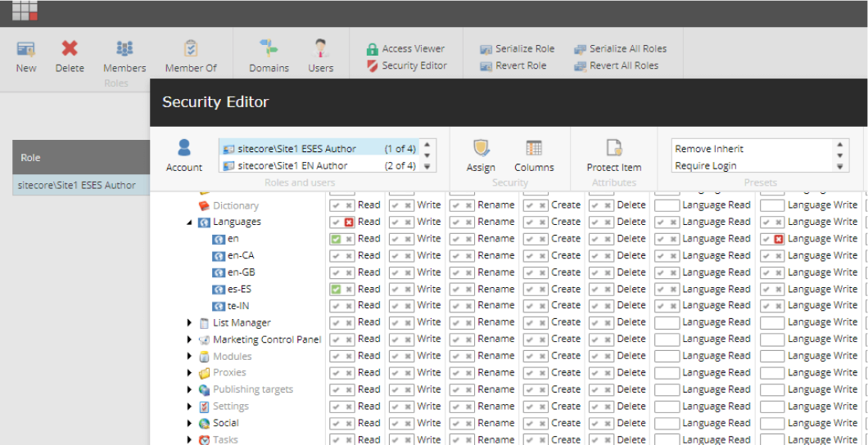Collapse the Languages tree node
This screenshot has width=868, height=445.
coord(190,222)
